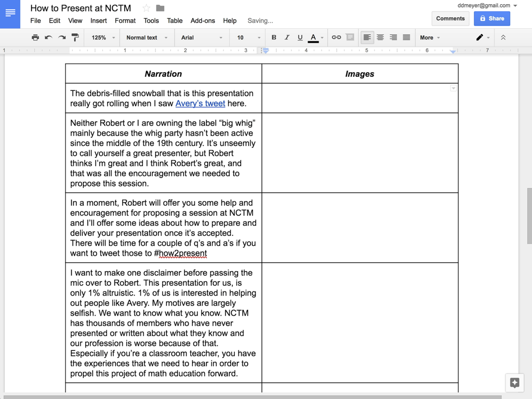The width and height of the screenshot is (532, 399).
Task: Open the Normal text style dropdown
Action: click(147, 37)
